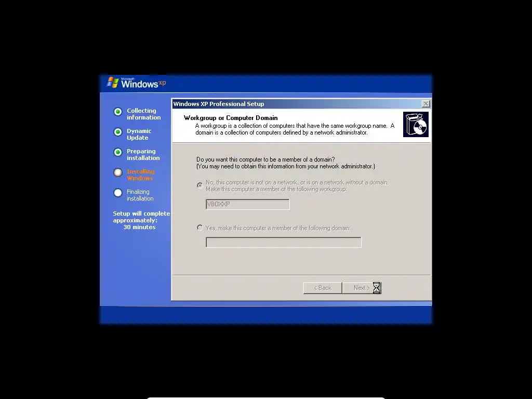Select the 'Yes, make this computer a member' domain radio
Image resolution: width=532 pixels, height=399 pixels.
coord(200,228)
